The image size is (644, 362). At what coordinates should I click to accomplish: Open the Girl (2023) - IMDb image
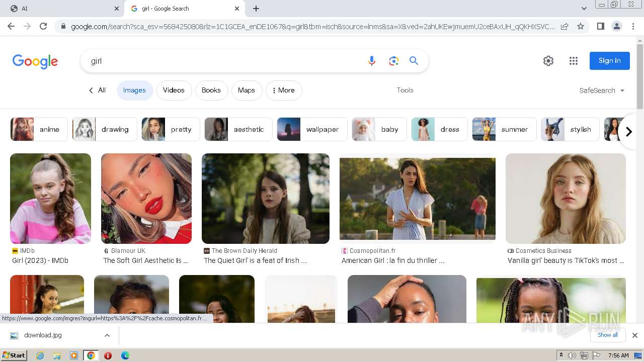50,199
